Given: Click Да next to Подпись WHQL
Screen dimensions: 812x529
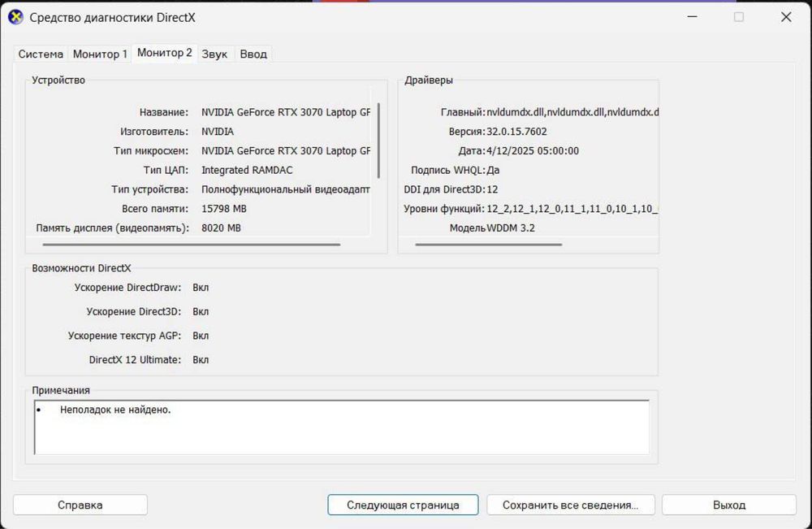Looking at the screenshot, I should pyautogui.click(x=493, y=170).
